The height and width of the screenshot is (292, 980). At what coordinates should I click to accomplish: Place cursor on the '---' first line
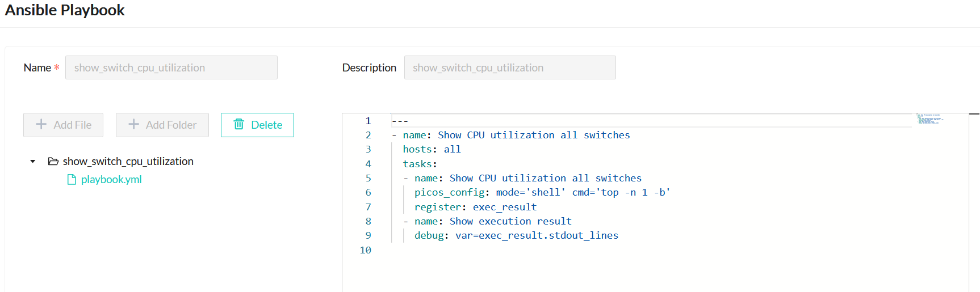click(400, 121)
